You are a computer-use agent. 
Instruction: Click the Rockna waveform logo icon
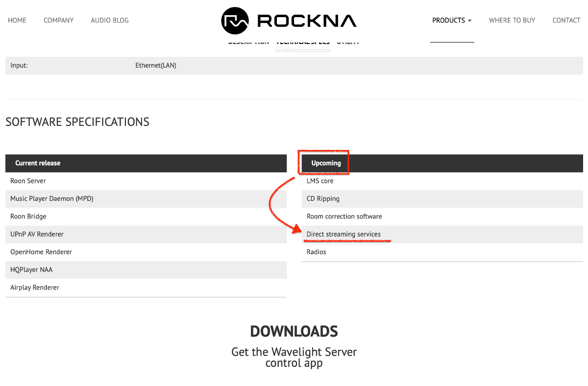coord(235,21)
